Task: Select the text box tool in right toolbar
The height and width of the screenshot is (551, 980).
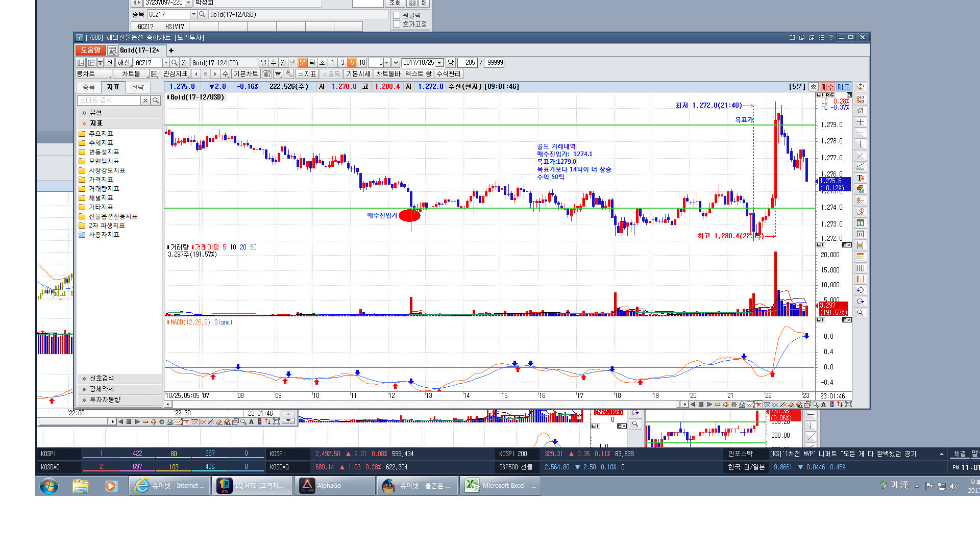Action: click(860, 178)
